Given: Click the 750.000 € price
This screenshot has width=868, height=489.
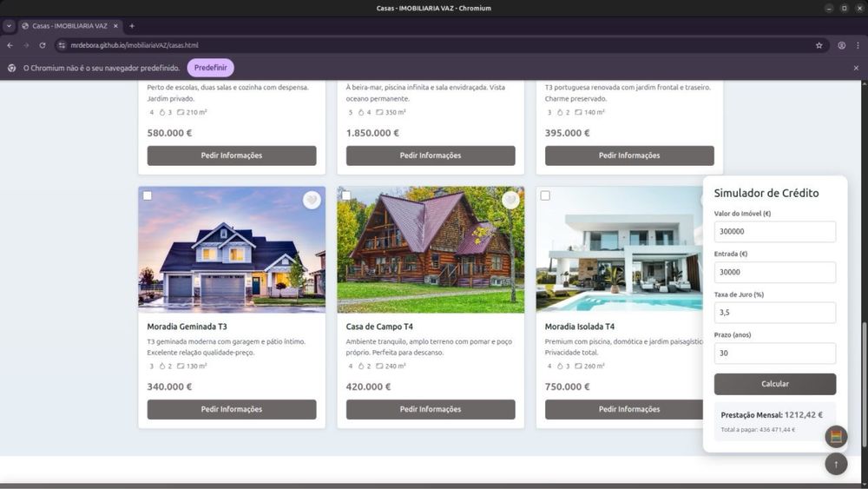Looking at the screenshot, I should pos(567,387).
